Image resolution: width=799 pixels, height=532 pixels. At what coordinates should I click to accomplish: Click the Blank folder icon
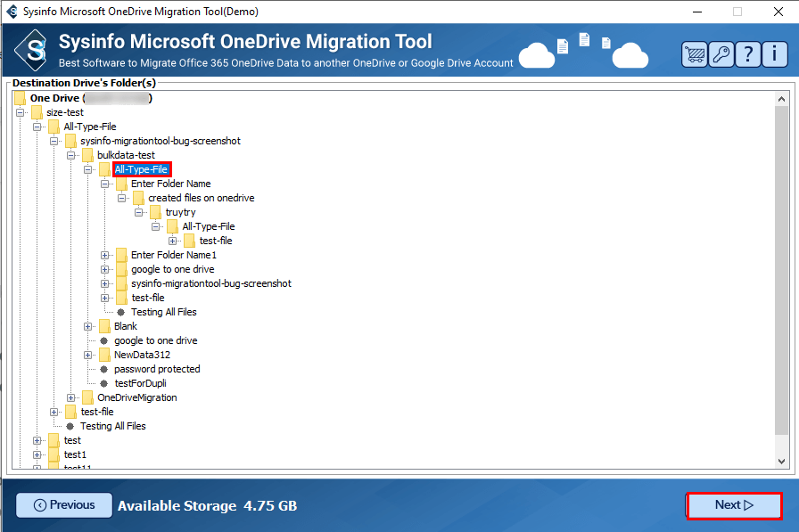click(x=105, y=326)
